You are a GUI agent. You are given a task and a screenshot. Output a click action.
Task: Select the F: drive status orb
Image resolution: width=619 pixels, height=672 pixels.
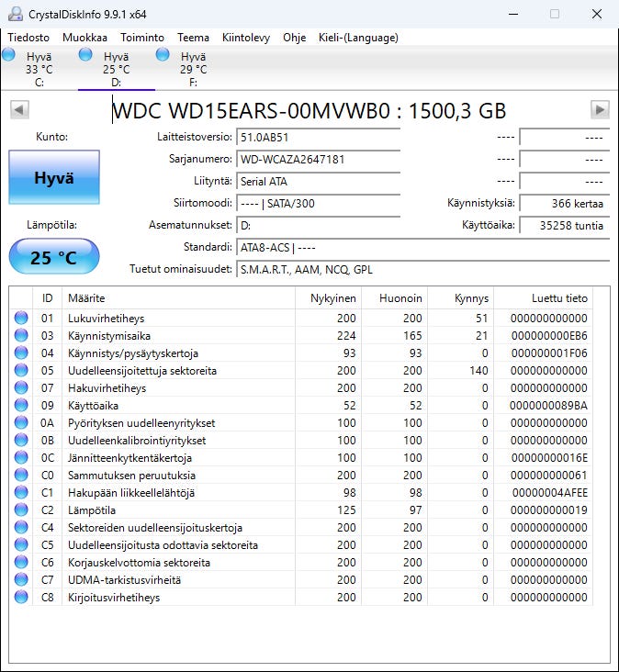coord(163,54)
